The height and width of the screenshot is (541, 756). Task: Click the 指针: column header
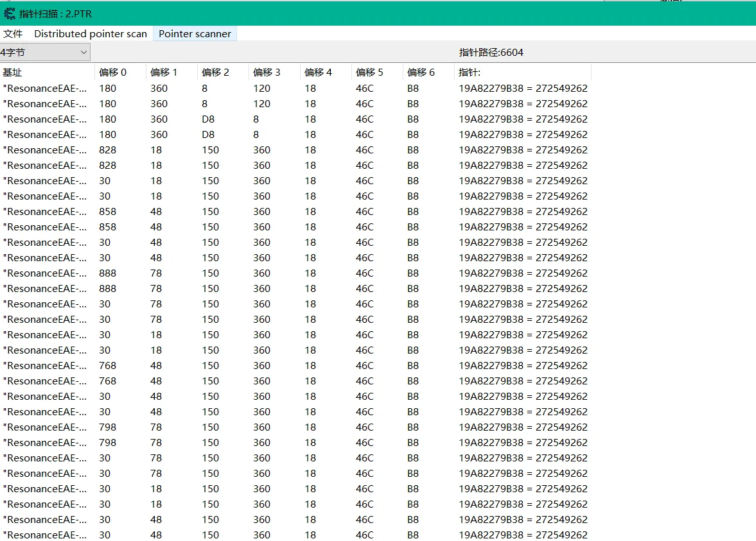(523, 73)
